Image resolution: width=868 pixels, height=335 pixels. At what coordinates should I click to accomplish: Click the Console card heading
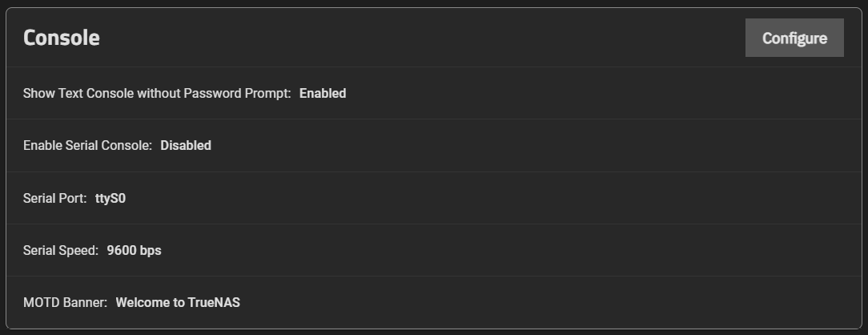(61, 38)
